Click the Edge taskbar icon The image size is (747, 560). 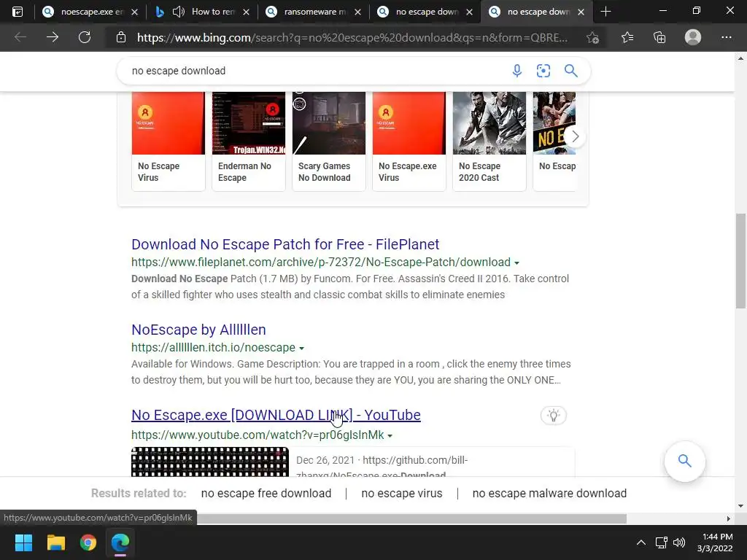[x=120, y=542]
